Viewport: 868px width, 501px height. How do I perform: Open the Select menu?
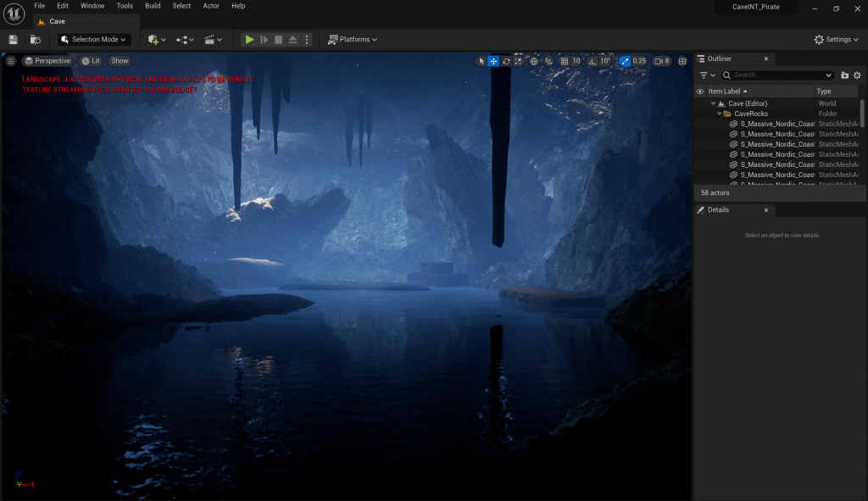pos(181,6)
